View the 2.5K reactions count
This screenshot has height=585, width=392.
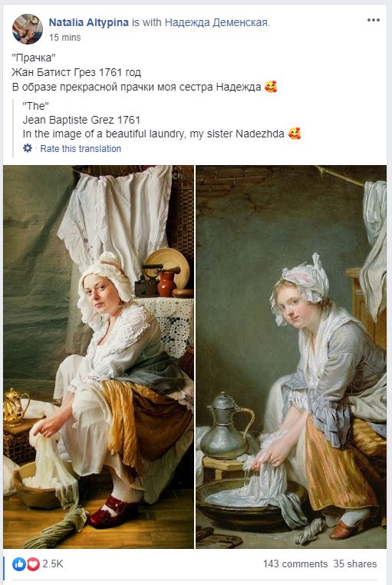coord(52,564)
